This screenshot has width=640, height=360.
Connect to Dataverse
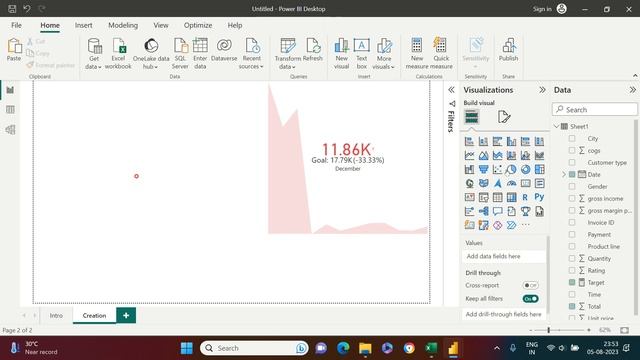pos(224,50)
